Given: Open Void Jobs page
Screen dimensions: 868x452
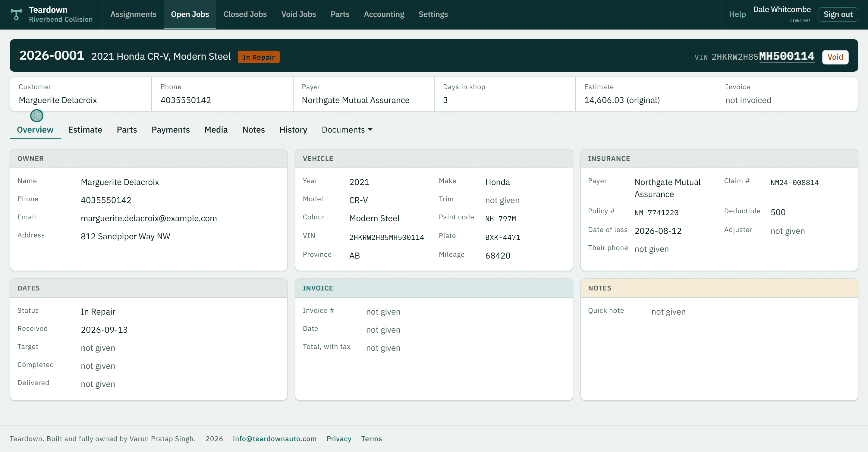Looking at the screenshot, I should (299, 14).
